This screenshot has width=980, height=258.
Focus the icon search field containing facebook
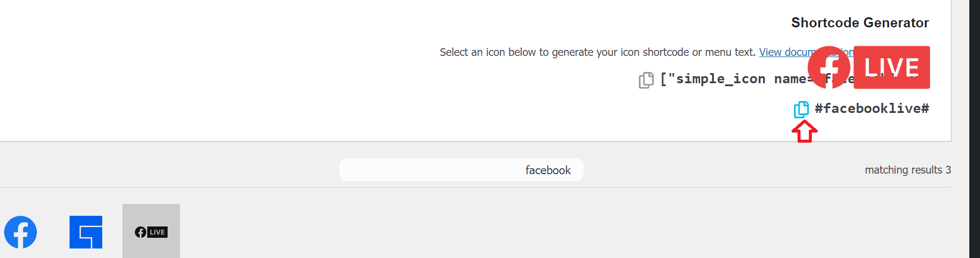pos(461,170)
